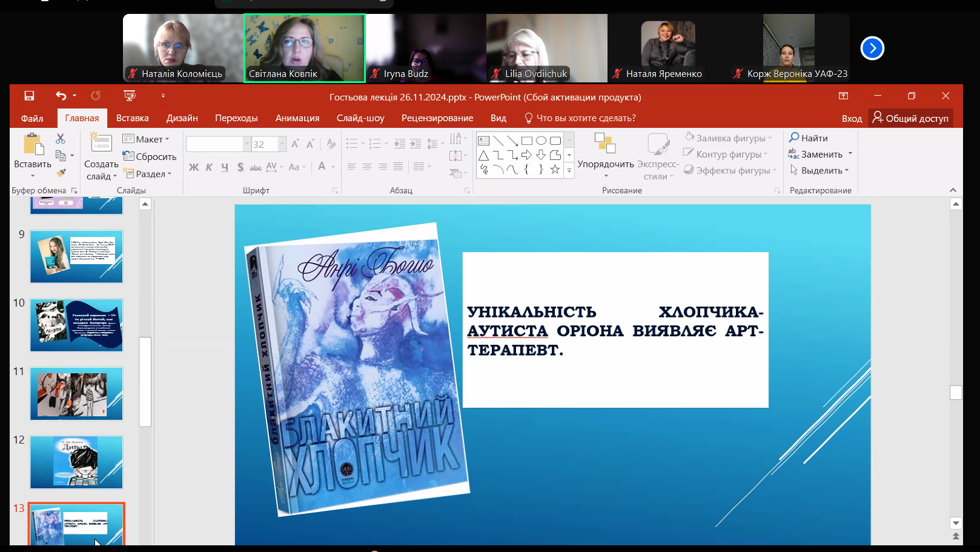980x552 pixels.
Task: Click the Создать слайд icon
Action: (101, 143)
